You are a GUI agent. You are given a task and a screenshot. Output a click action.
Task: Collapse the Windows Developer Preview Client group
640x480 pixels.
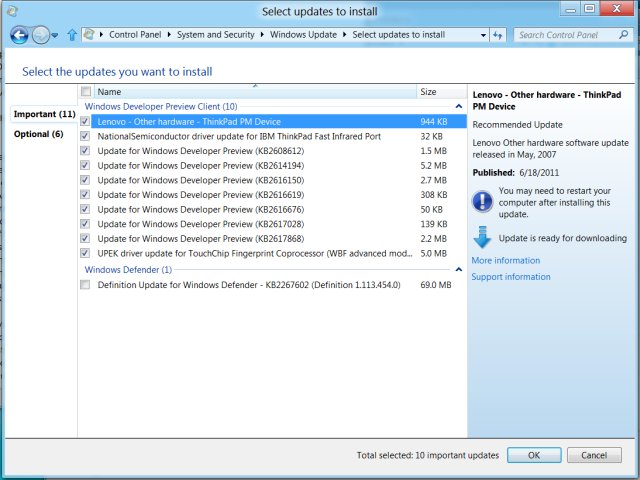pos(459,107)
